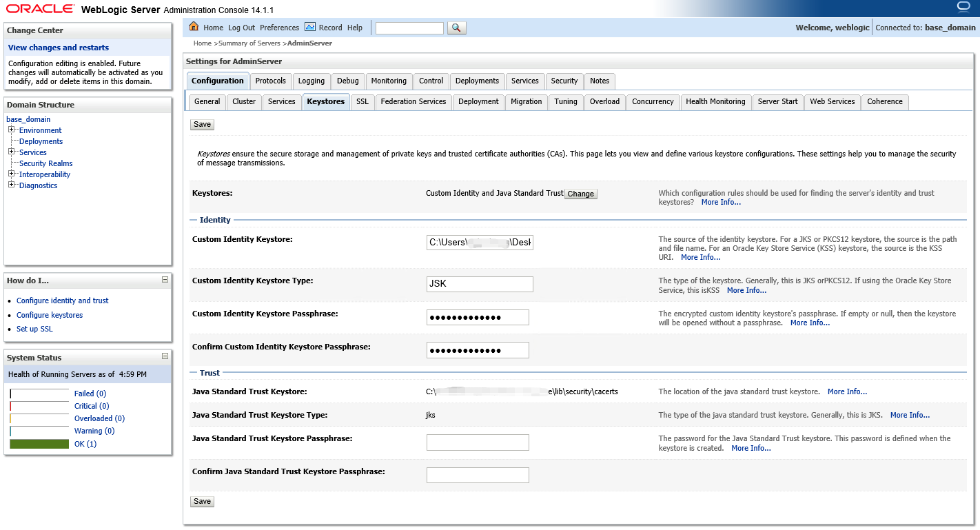This screenshot has height=530, width=980.
Task: Collapse the System Status panel
Action: 164,356
